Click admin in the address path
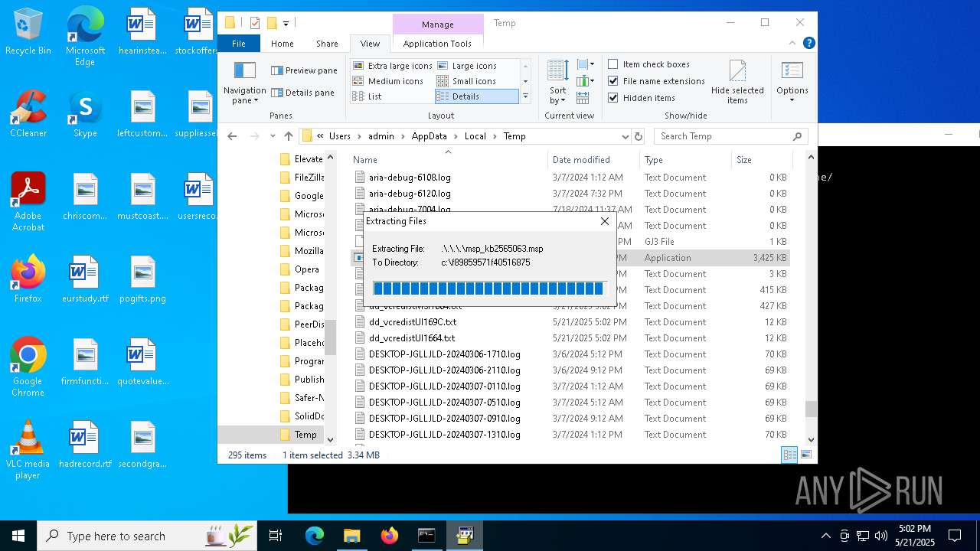 tap(381, 136)
